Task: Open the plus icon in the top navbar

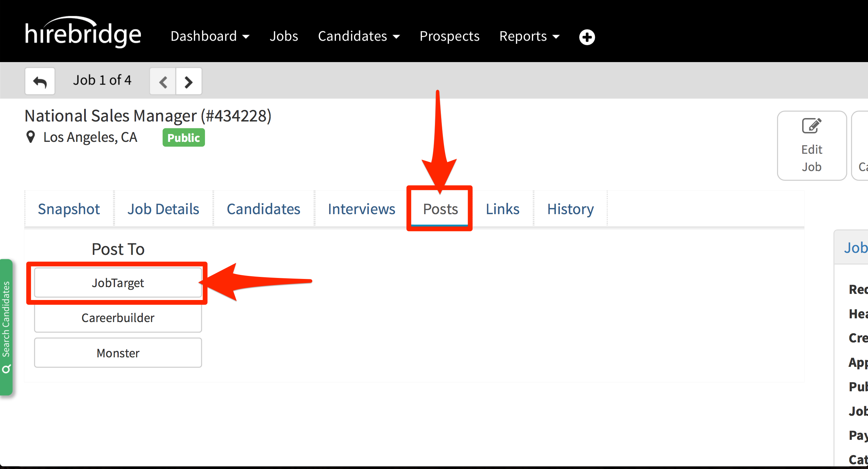Action: [x=587, y=37]
